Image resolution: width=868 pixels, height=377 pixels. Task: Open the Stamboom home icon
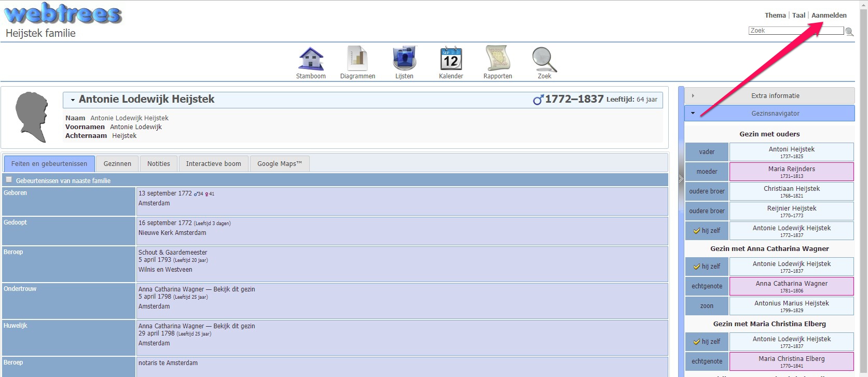(x=311, y=59)
